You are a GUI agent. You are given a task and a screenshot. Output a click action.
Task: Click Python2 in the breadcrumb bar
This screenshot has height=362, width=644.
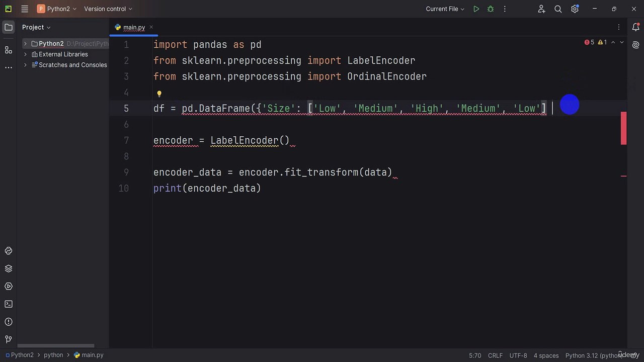(x=19, y=355)
